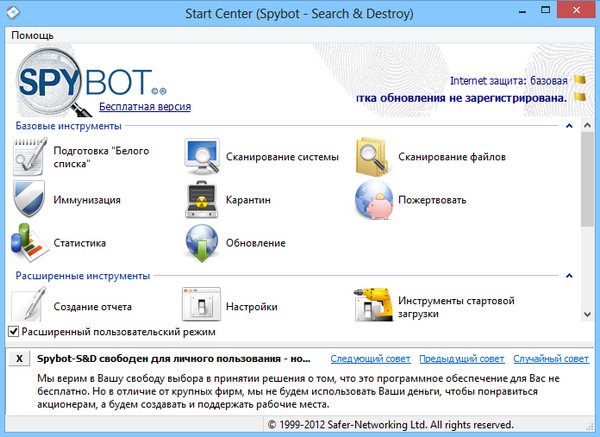Launch Сканирование системы scan icon
This screenshot has width=600, height=437.
[202, 157]
